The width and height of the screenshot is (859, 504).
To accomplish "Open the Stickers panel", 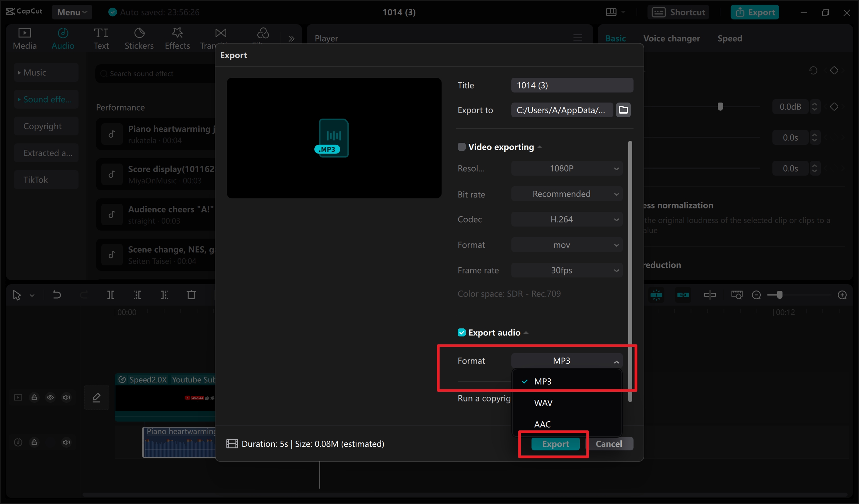I will (139, 38).
